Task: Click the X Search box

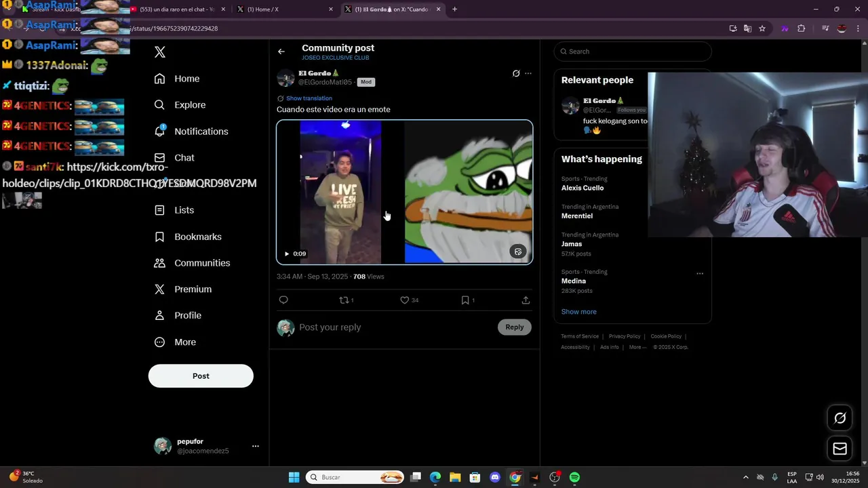Action: click(633, 52)
